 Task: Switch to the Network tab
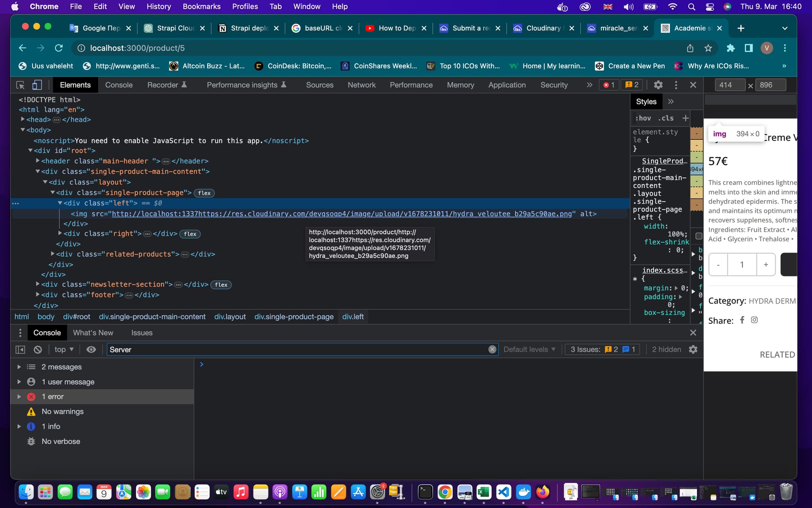click(x=361, y=85)
